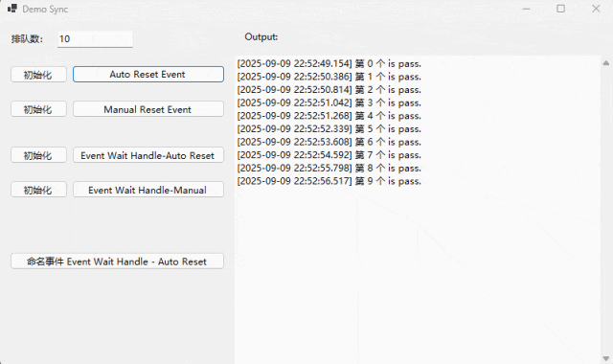The width and height of the screenshot is (613, 364).
Task: Click 初始化 beside Event Wait Handle-Auto Reset
Action: 38,155
